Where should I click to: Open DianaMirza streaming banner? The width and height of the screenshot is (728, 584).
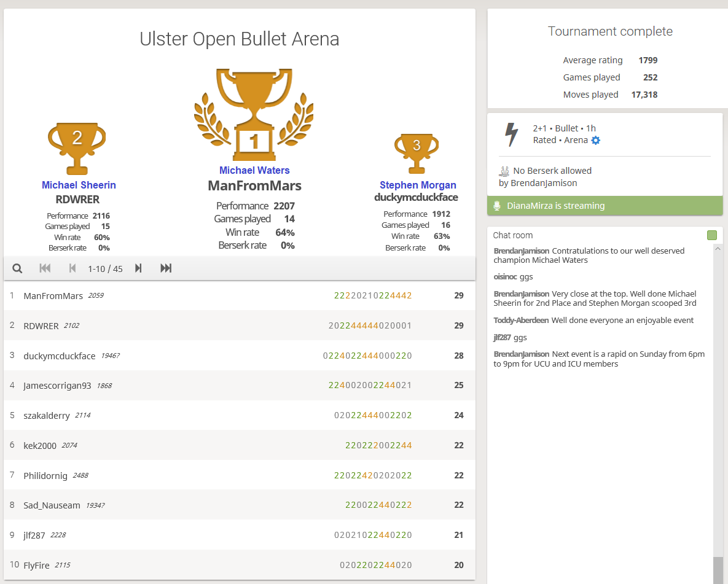pyautogui.click(x=605, y=206)
